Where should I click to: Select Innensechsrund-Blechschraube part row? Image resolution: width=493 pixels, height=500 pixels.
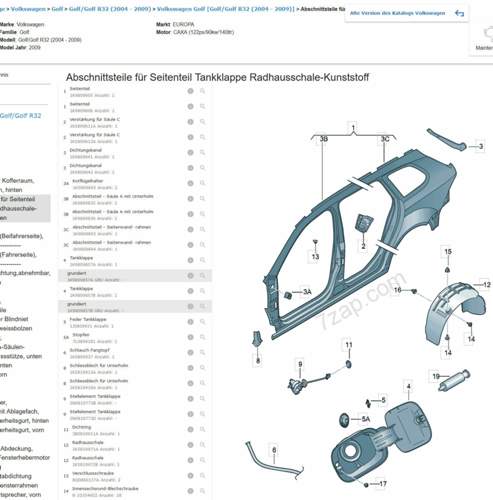(x=135, y=491)
